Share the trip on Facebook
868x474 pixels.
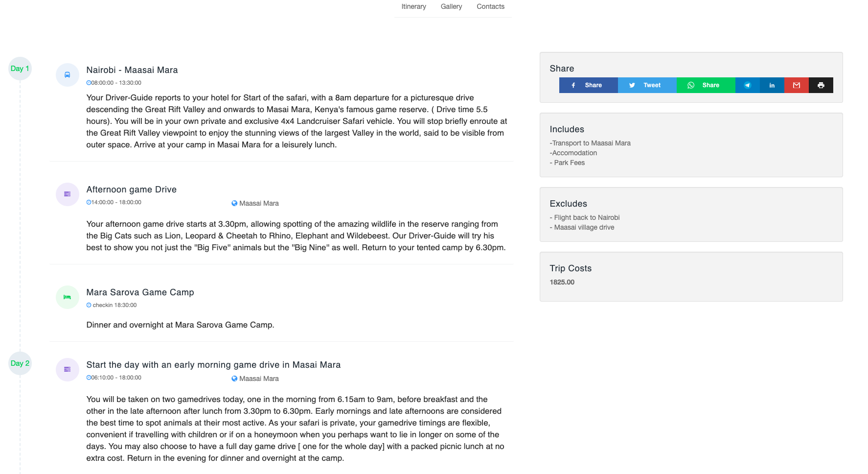pyautogui.click(x=588, y=85)
